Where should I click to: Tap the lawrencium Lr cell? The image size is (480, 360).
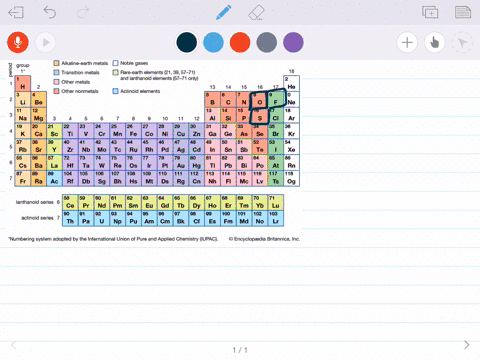coord(276,218)
